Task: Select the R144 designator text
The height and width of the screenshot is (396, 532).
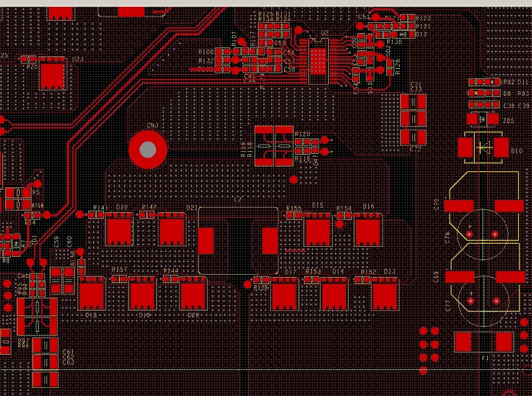Action: (171, 271)
